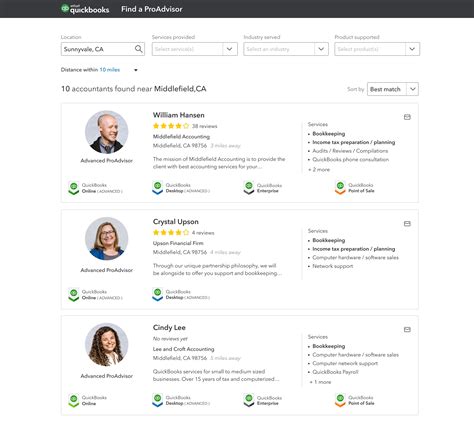Click the Sunnyvale, CA location field
This screenshot has height=443, width=474.
(103, 49)
